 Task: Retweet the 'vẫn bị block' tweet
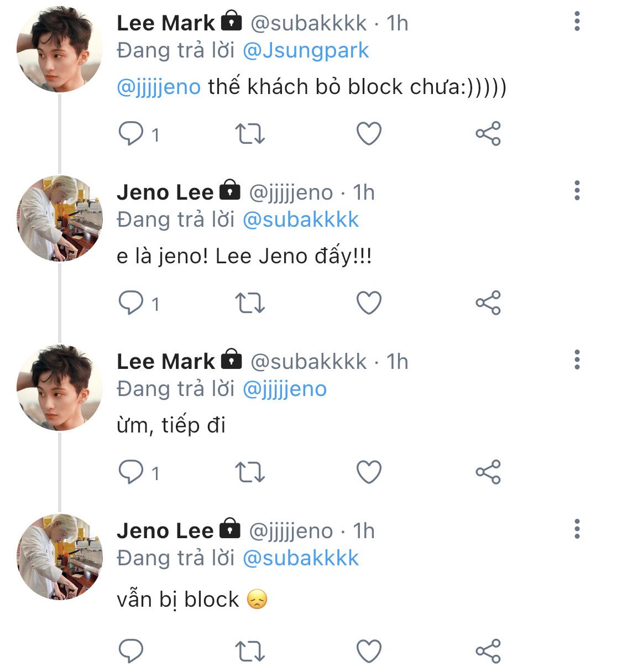point(250,651)
